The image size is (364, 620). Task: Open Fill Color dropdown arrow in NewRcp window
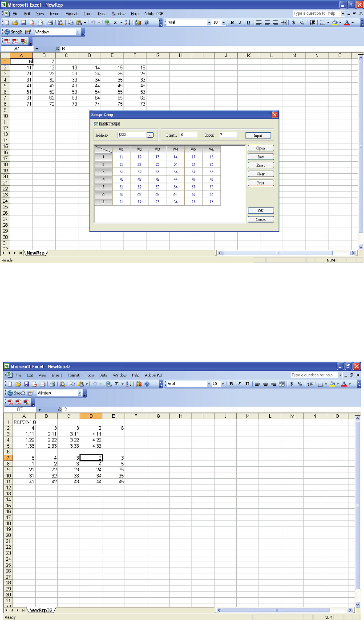point(340,22)
